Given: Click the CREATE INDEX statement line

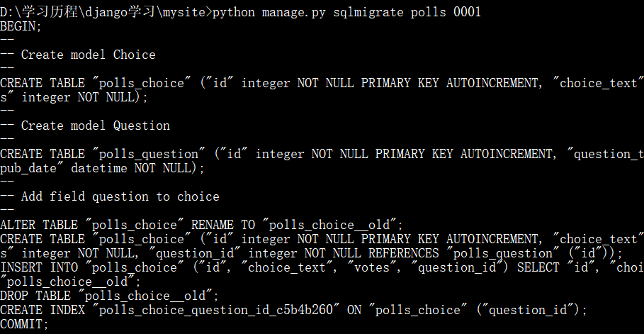Looking at the screenshot, I should [x=293, y=310].
